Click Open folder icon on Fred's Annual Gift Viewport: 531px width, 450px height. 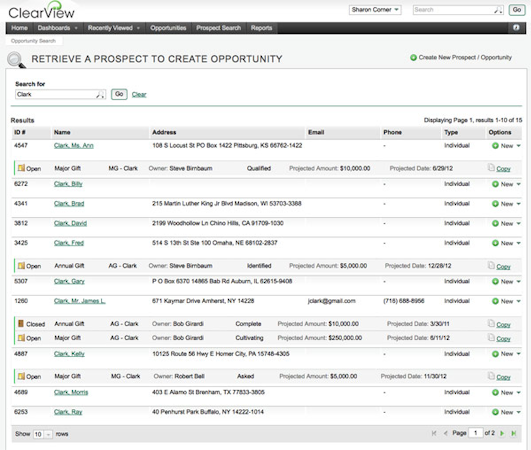(21, 266)
